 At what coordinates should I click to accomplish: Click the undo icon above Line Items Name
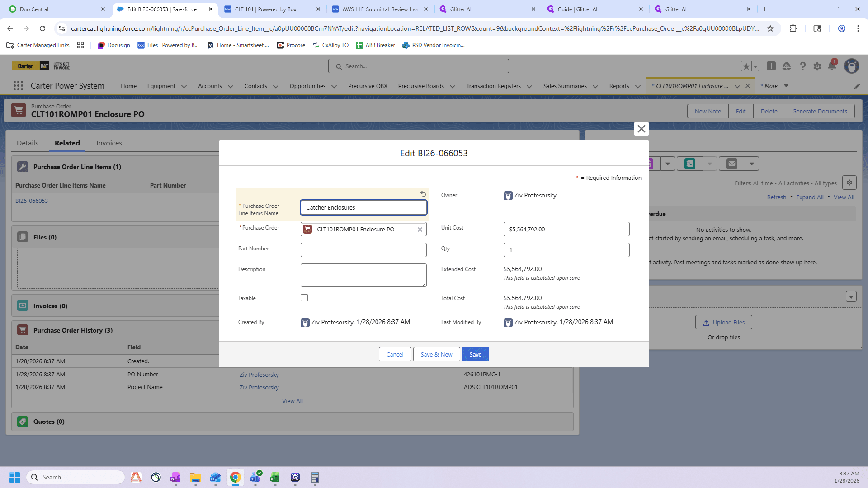pos(423,194)
